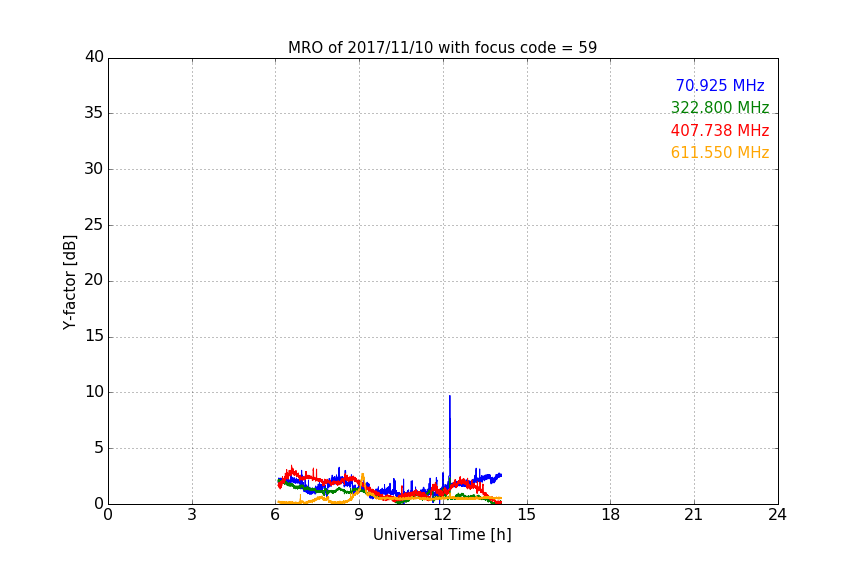Viewport: 864px width, 576px height.
Task: Click the x-axis tick label 18
Action: pos(611,515)
